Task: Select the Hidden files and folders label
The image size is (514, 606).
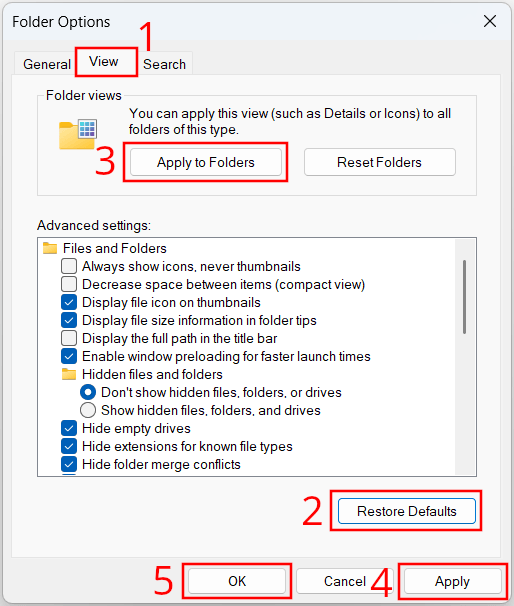Action: (152, 374)
